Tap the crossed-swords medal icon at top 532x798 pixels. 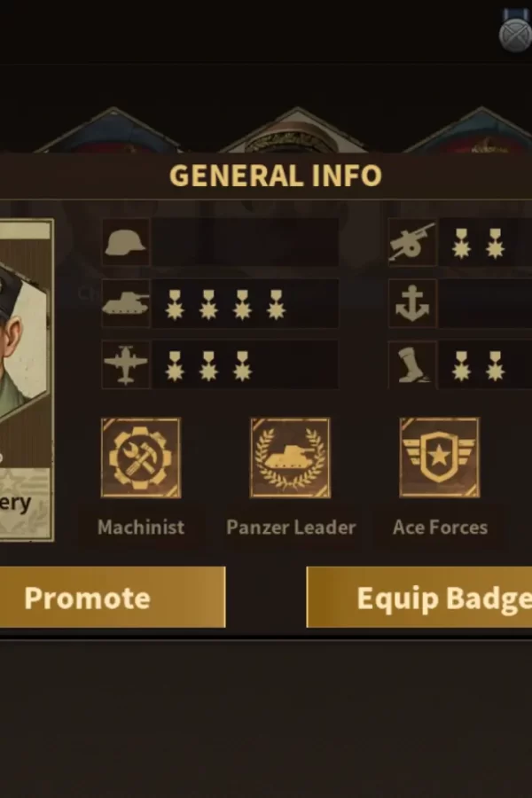click(x=515, y=32)
